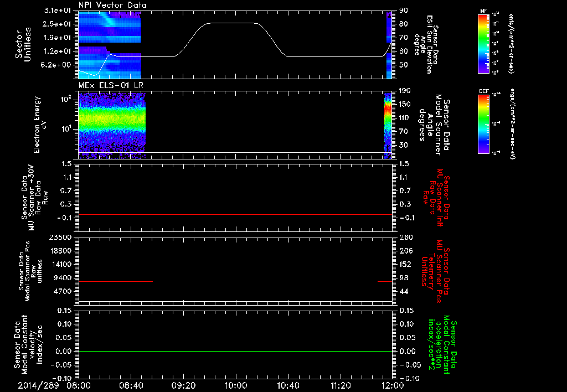Click the 2014/289 date label

38,385
